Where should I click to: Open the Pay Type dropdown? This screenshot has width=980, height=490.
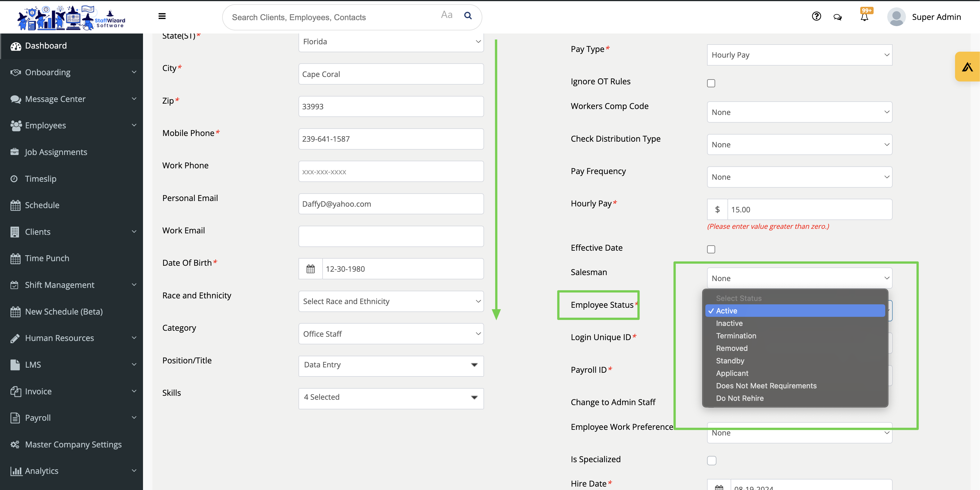(799, 55)
